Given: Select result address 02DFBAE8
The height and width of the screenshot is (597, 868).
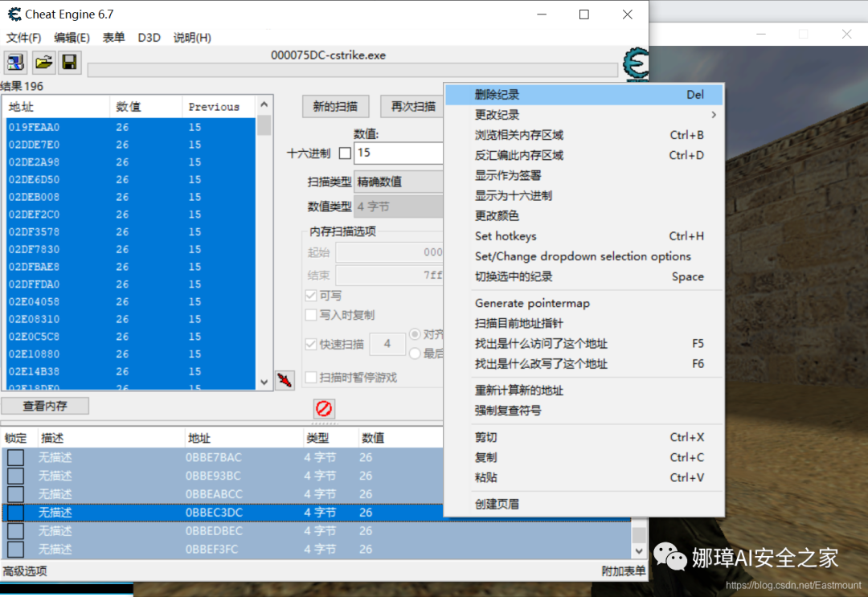Looking at the screenshot, I should [131, 267].
